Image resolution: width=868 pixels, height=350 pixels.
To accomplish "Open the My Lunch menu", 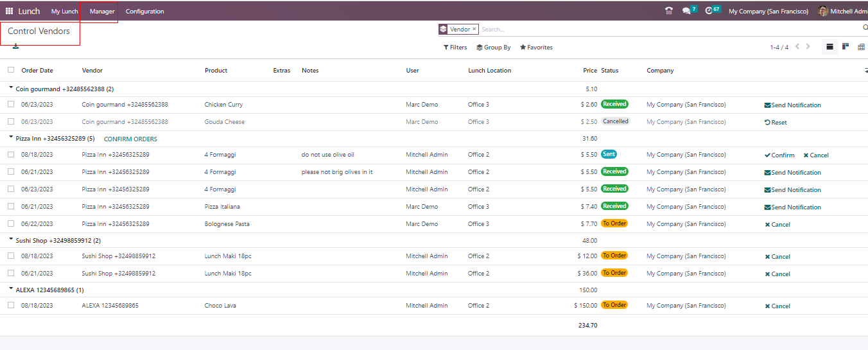I will tap(64, 12).
